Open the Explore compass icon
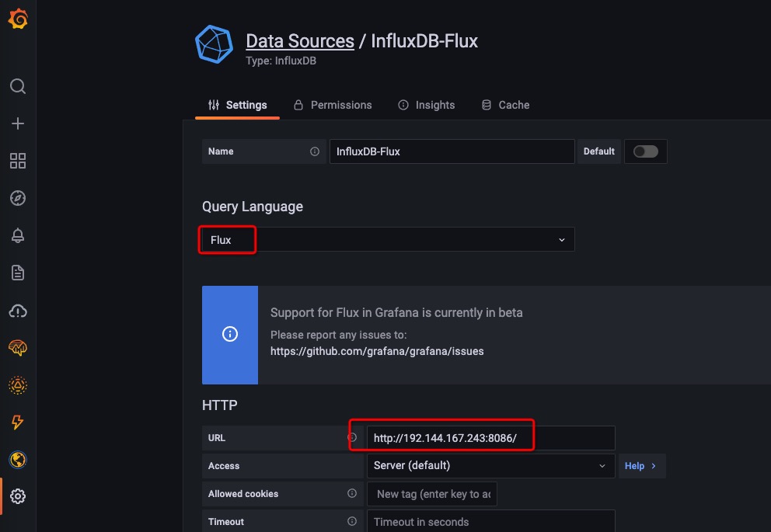The width and height of the screenshot is (771, 532). [x=18, y=198]
